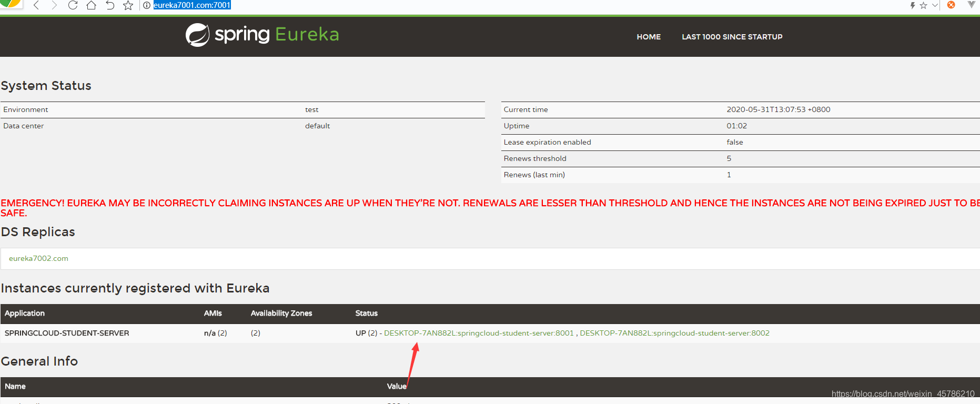Click the 'false' lease expiration value
This screenshot has width=980, height=404.
[x=735, y=142]
